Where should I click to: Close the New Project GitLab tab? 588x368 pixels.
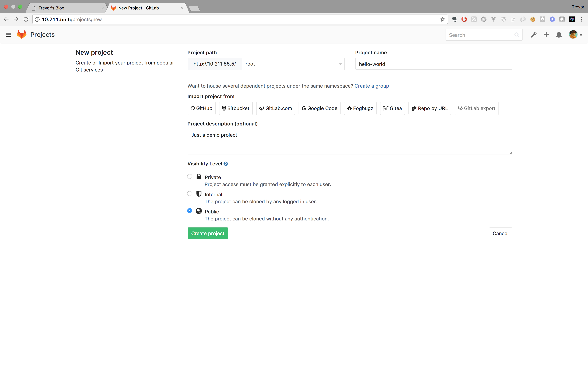tap(182, 8)
